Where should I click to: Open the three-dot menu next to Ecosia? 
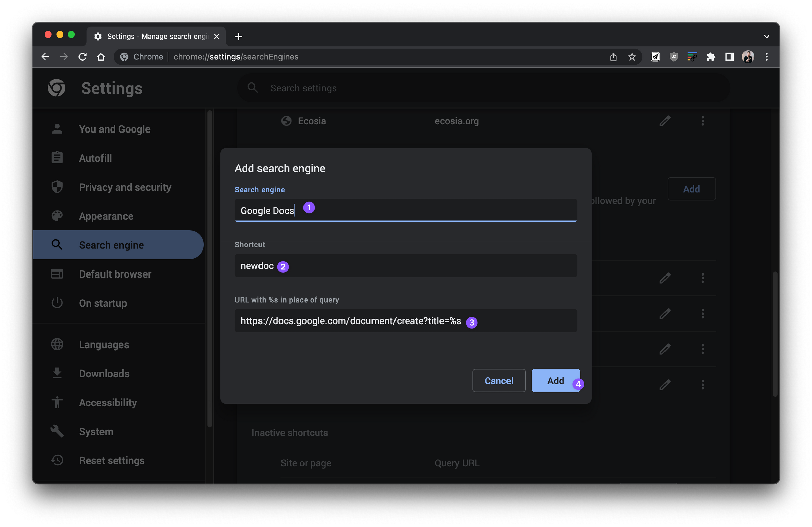click(702, 121)
